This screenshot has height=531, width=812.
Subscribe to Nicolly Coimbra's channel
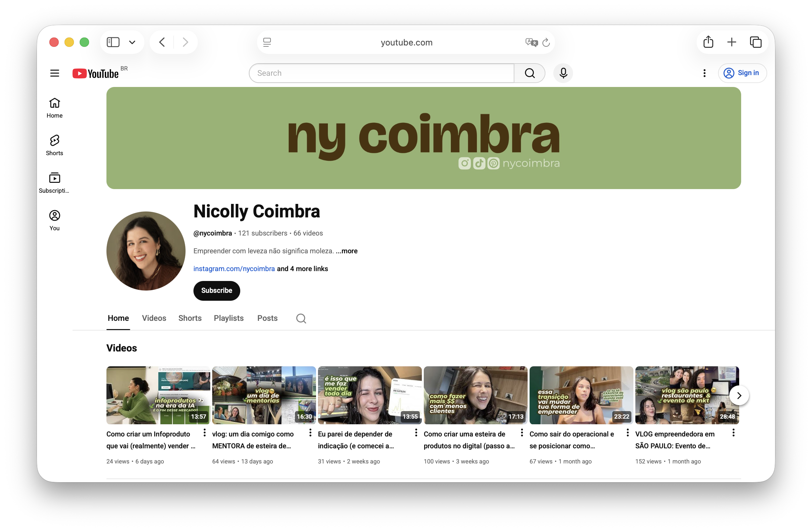coord(216,291)
